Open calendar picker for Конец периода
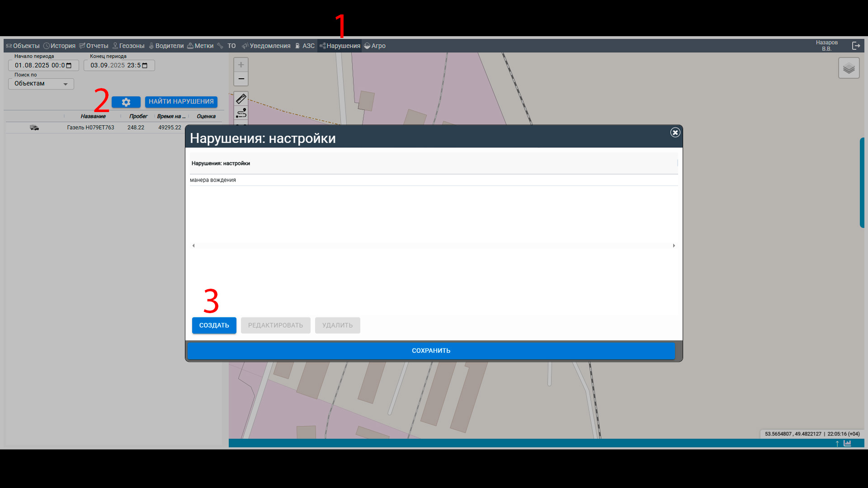Image resolution: width=868 pixels, height=488 pixels. pos(145,66)
